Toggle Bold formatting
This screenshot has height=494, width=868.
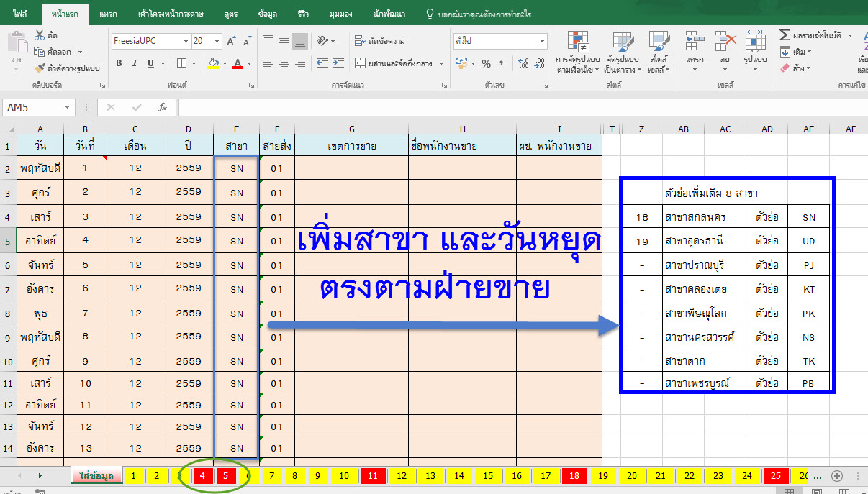(x=119, y=63)
